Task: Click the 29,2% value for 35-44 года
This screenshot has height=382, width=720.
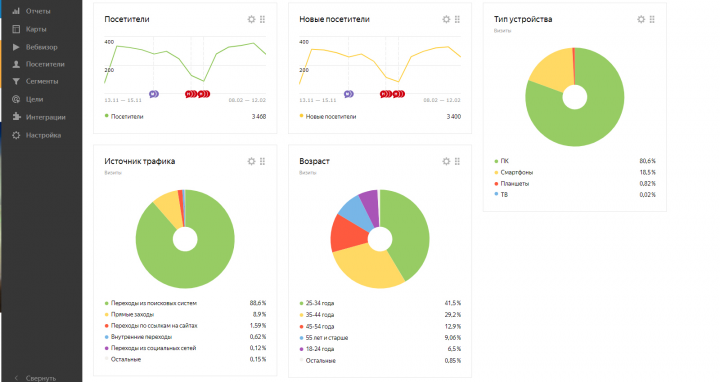Action: click(x=453, y=315)
